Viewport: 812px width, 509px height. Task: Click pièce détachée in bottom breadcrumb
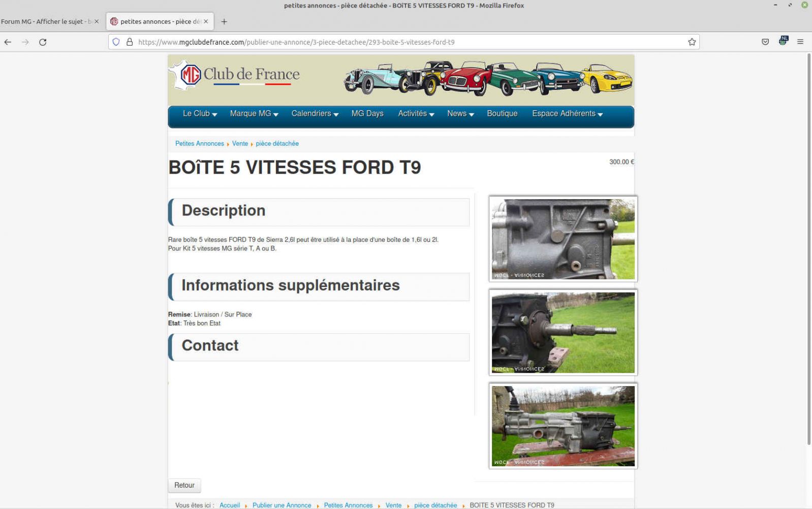pos(435,505)
